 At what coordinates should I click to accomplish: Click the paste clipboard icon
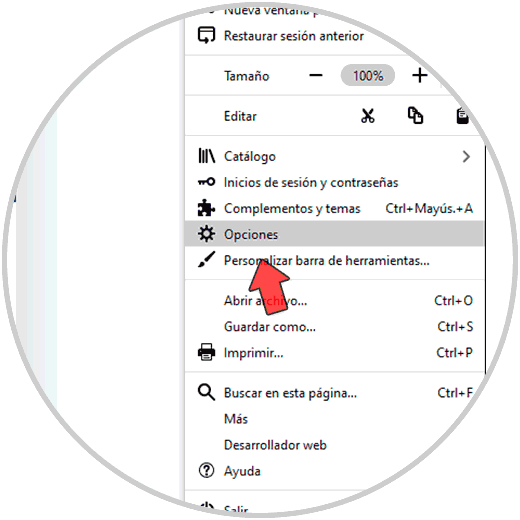(462, 116)
